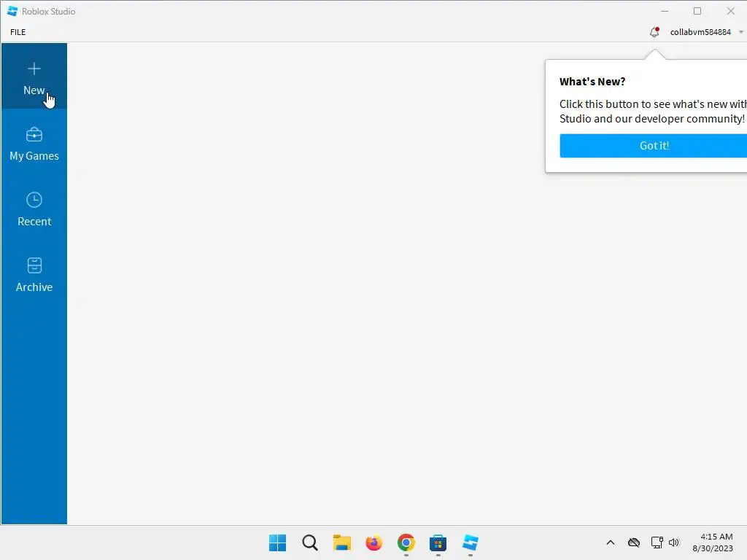Click the collabvm584884 username

point(700,32)
